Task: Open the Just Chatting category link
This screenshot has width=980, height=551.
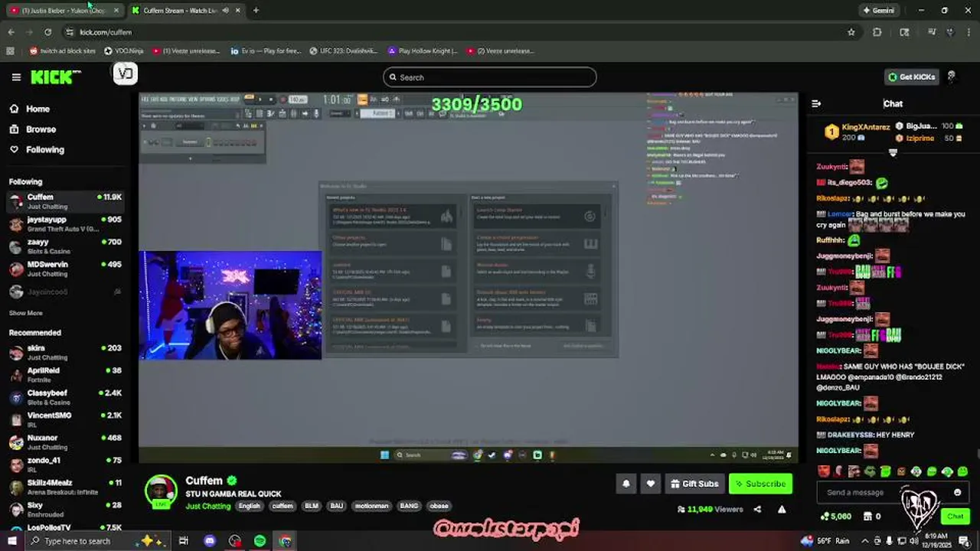Action: click(207, 507)
